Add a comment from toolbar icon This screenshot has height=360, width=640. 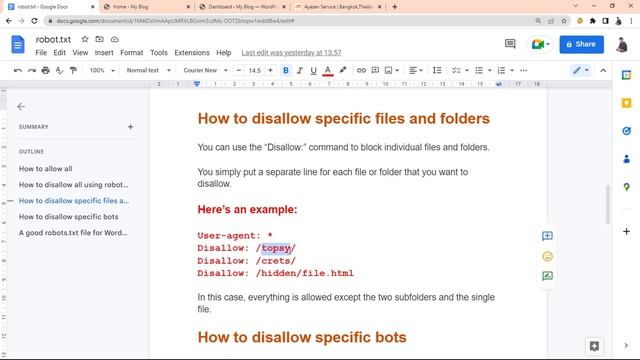(375, 71)
